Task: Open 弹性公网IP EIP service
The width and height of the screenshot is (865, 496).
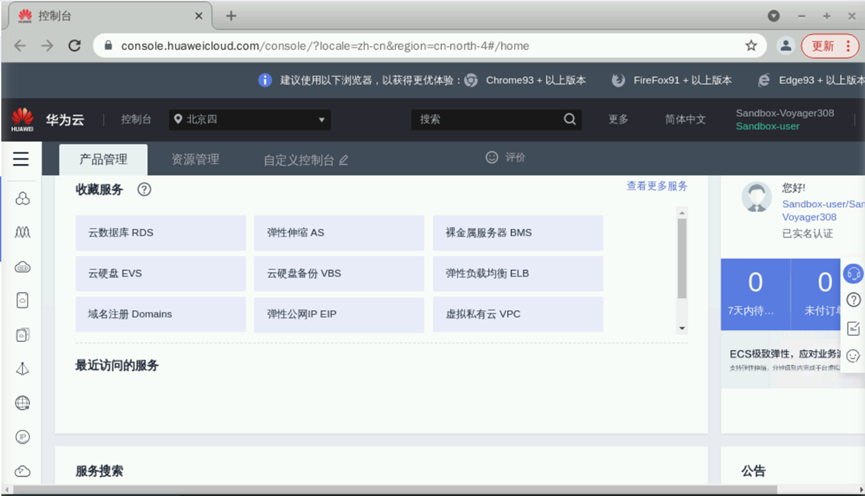Action: (339, 314)
